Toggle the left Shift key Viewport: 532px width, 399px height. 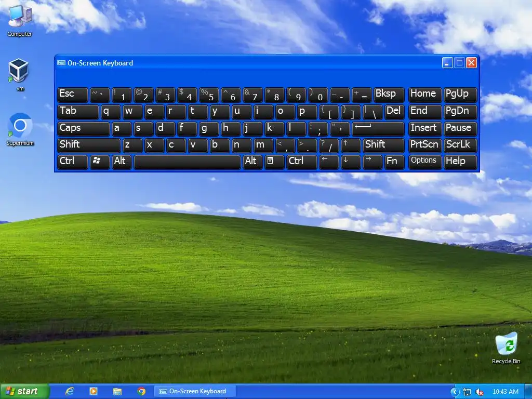click(x=89, y=145)
